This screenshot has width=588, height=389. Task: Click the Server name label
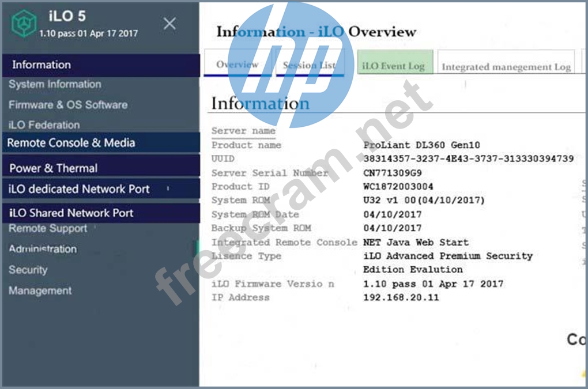243,131
